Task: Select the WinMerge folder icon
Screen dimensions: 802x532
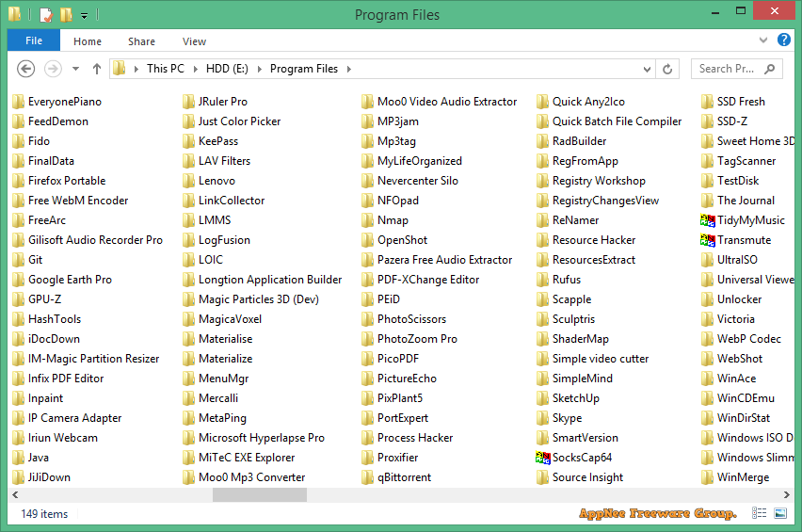Action: pyautogui.click(x=707, y=477)
